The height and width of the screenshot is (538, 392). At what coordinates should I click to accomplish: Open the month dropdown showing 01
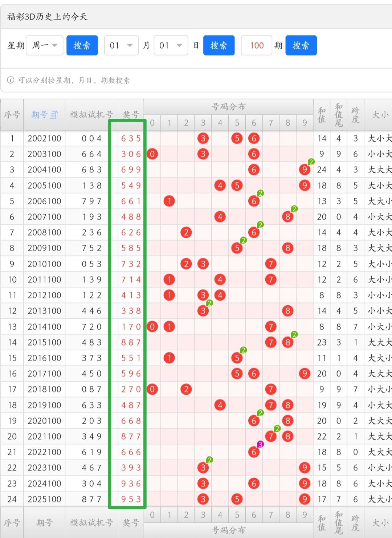point(121,45)
